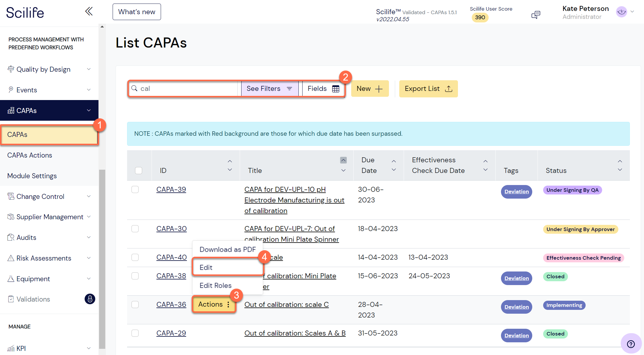Open the chat messages icon
The height and width of the screenshot is (355, 644).
click(x=535, y=15)
